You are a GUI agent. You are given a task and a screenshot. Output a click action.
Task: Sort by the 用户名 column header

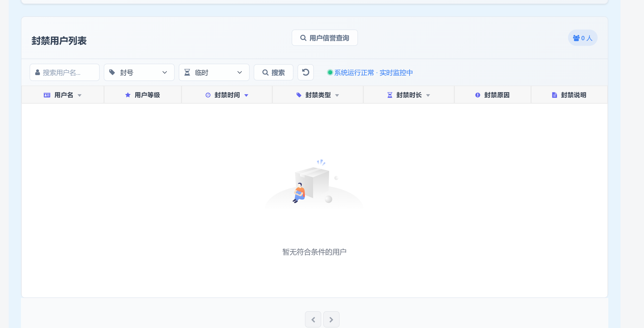click(63, 95)
